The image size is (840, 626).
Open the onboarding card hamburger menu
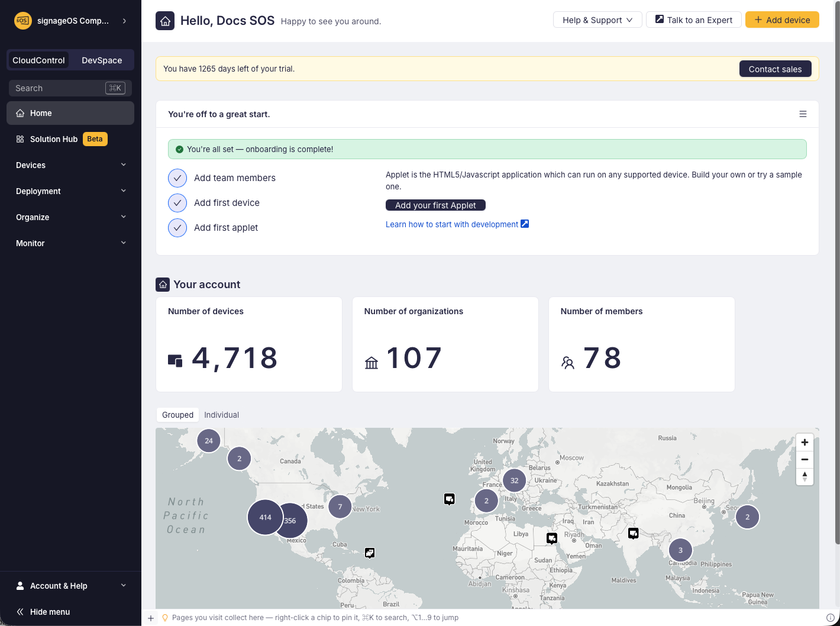tap(803, 114)
